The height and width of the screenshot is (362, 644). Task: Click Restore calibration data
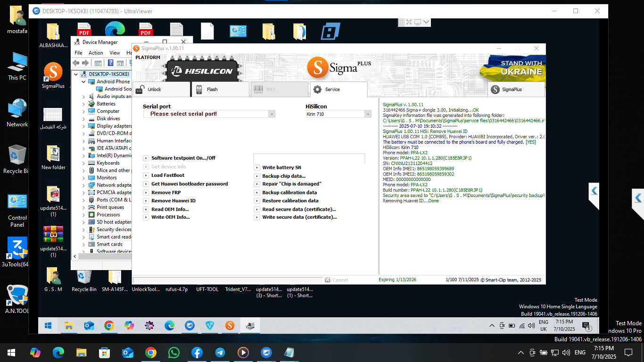pos(287,201)
